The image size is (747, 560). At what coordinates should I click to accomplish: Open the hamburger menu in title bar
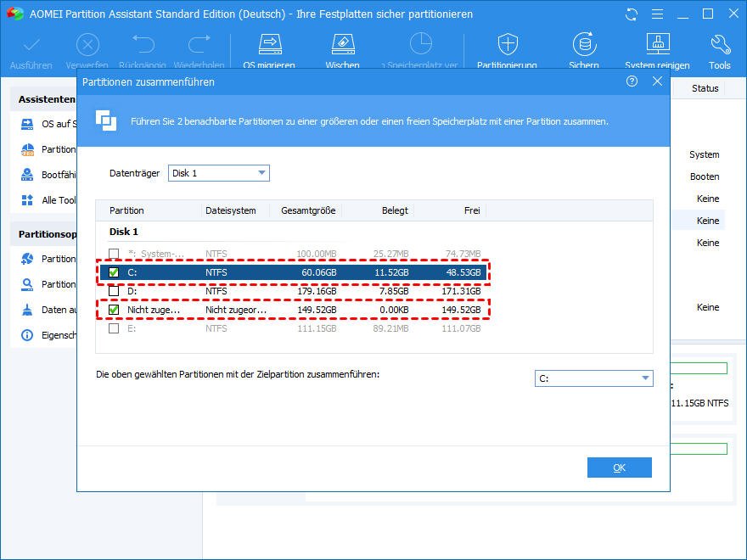coord(657,14)
